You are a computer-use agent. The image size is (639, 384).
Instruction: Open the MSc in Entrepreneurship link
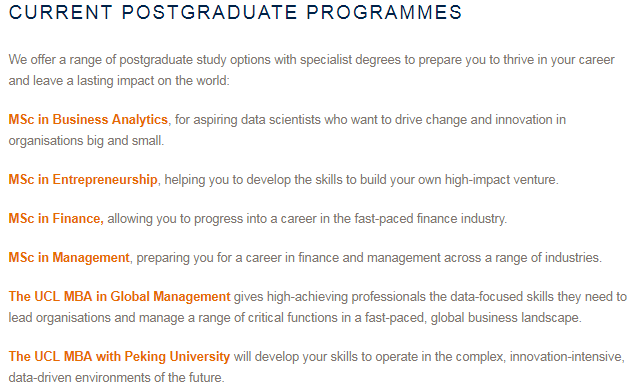[83, 179]
